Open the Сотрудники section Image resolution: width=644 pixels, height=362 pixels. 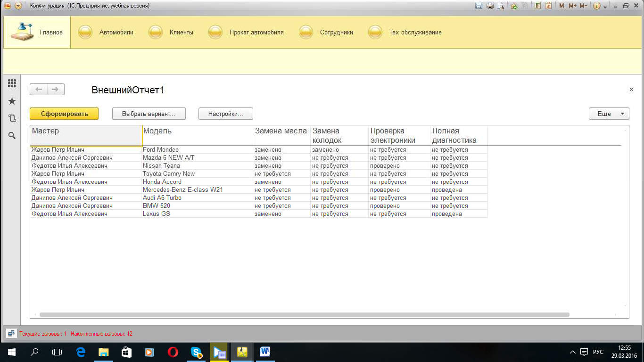pos(326,33)
